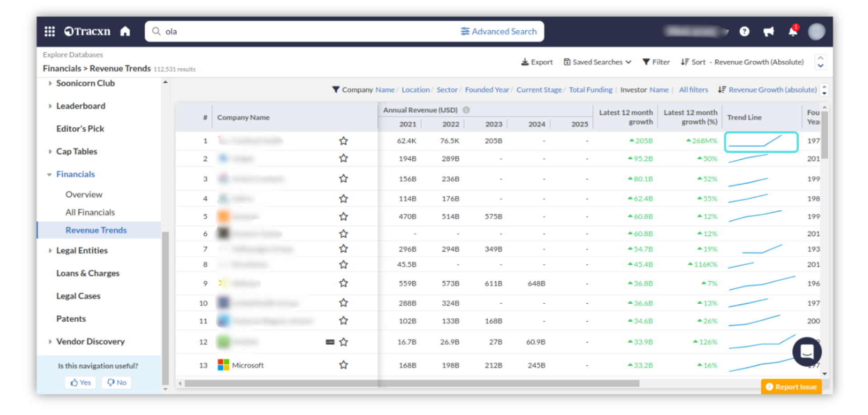
Task: Open the notifications bell
Action: [x=793, y=31]
